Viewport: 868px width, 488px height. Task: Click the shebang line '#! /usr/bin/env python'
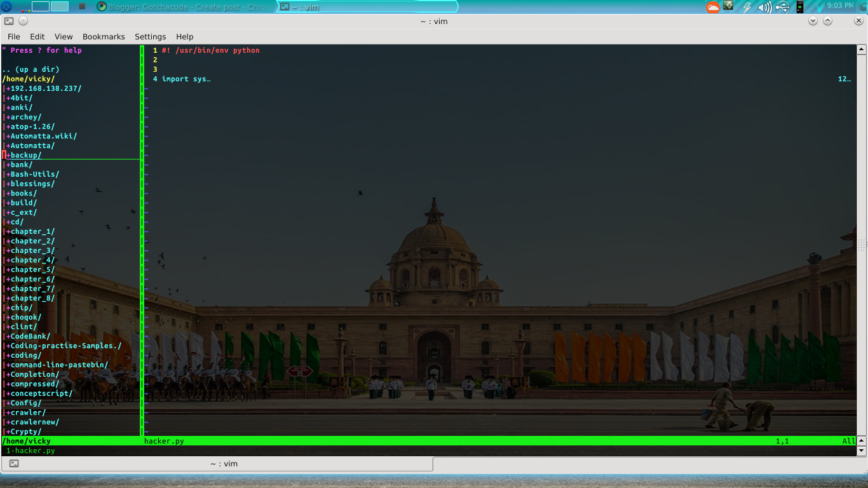pos(210,50)
